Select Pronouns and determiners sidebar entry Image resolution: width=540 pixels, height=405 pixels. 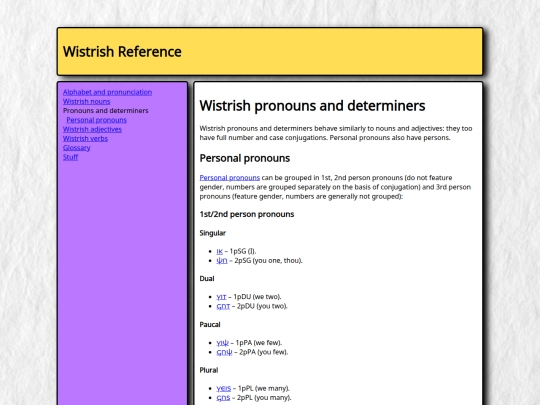point(105,111)
